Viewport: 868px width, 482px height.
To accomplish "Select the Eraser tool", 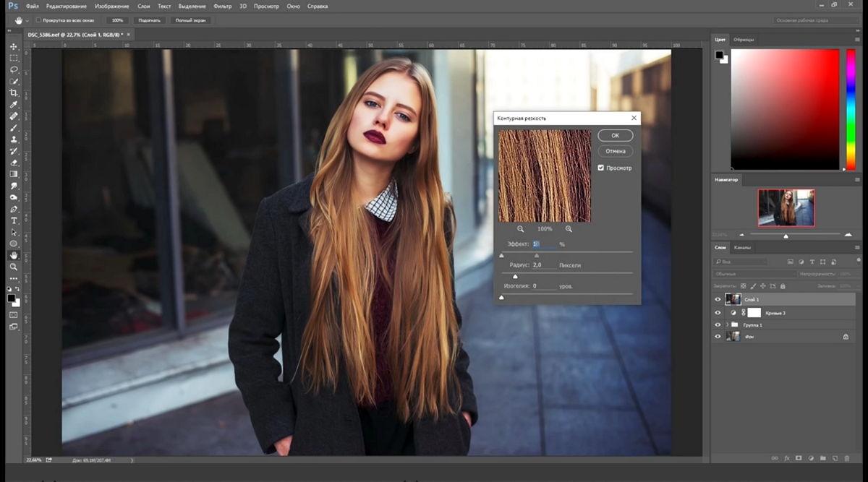I will [x=13, y=162].
